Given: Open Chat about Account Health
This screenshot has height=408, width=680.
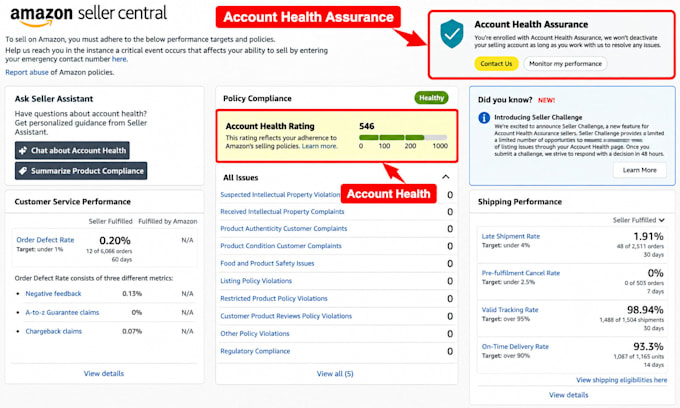Looking at the screenshot, I should click(x=72, y=150).
